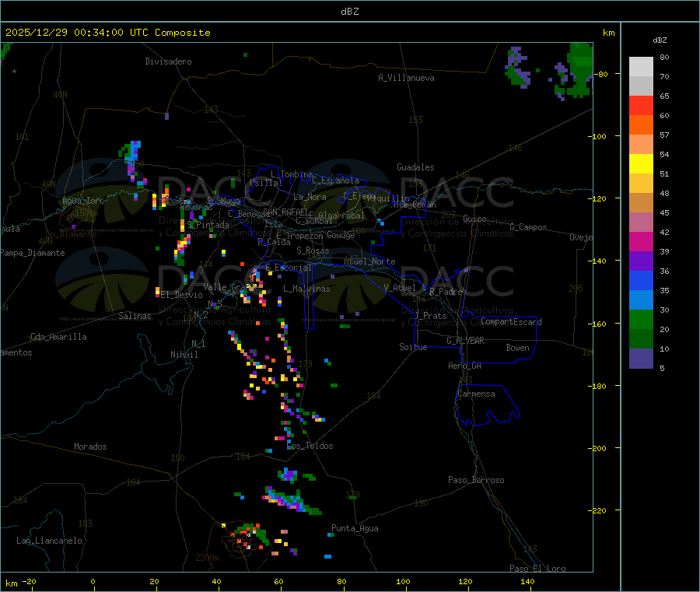Select the Carmensa label
Viewport: 700px width, 592px height.
coord(476,394)
